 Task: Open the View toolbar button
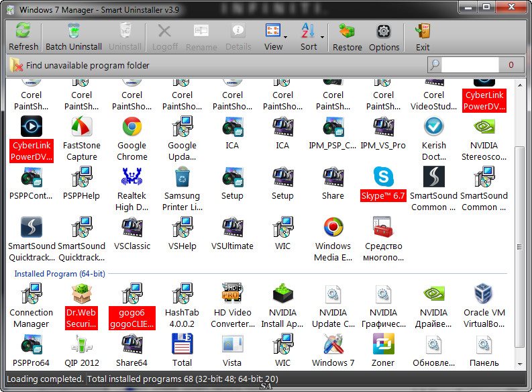click(274, 37)
